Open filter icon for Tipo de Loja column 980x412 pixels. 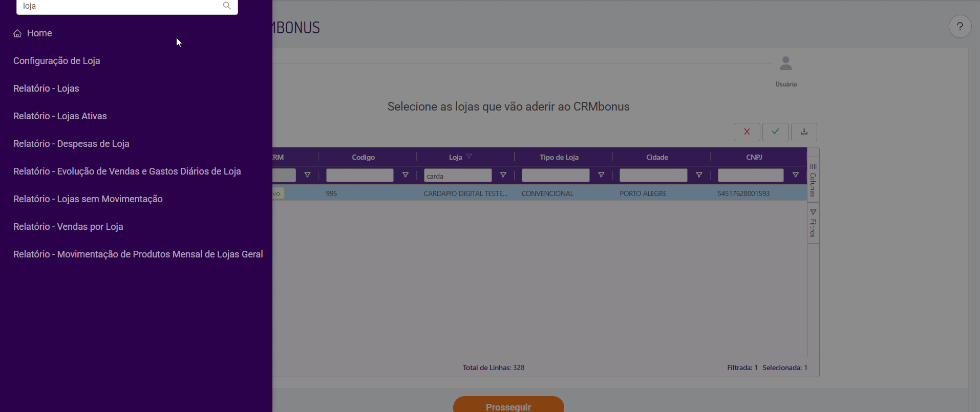pyautogui.click(x=601, y=175)
